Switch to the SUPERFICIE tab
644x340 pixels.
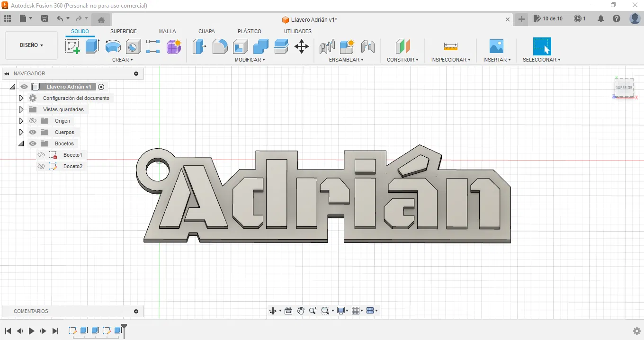124,31
